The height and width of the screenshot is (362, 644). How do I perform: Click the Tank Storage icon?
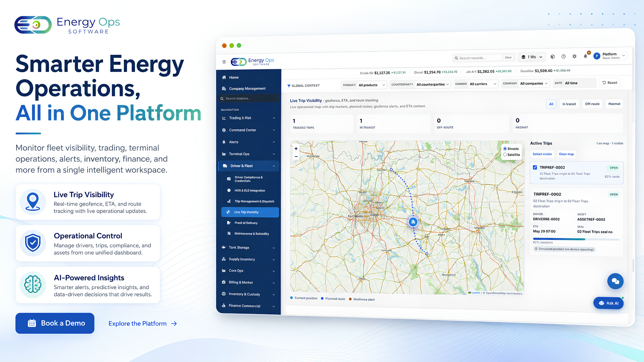pos(224,247)
